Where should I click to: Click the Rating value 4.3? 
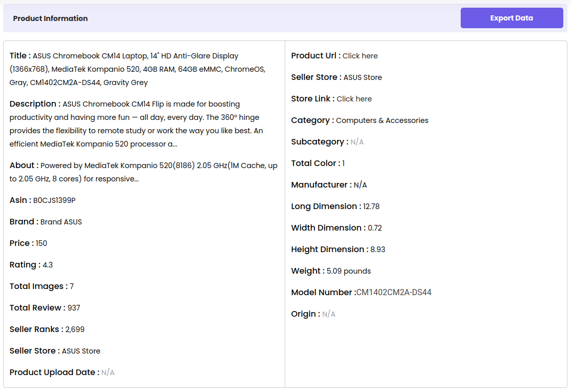click(48, 264)
